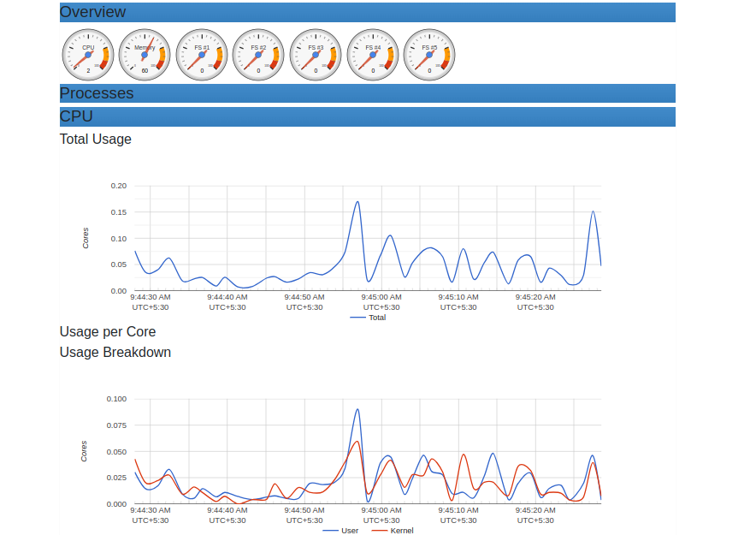Collapse the Overview section header
This screenshot has height=535, width=756.
[x=92, y=12]
